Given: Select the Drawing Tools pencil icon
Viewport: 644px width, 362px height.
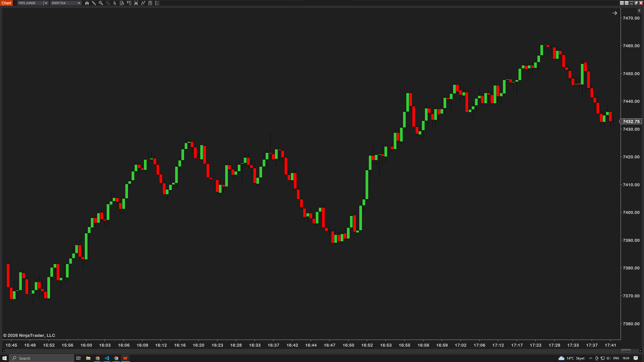Looking at the screenshot, I should tap(94, 3).
